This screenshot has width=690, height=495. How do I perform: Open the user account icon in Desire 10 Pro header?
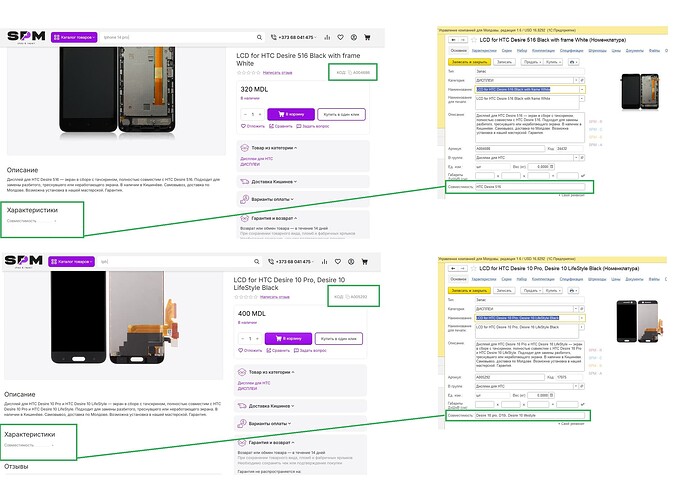coord(351,262)
